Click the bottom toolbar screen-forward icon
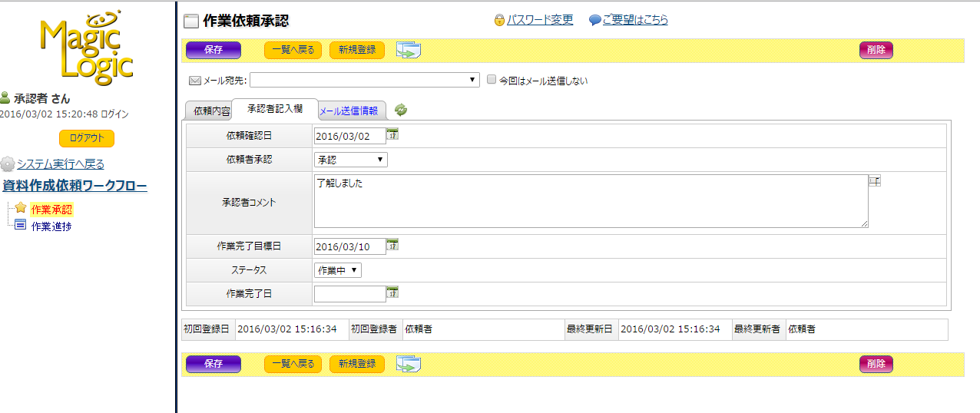The image size is (980, 413). click(409, 364)
